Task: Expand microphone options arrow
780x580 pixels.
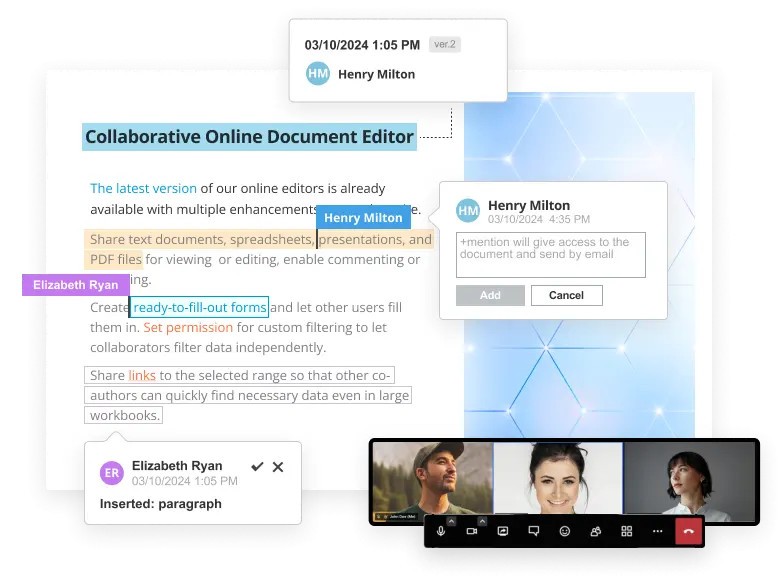Action: coord(450,521)
